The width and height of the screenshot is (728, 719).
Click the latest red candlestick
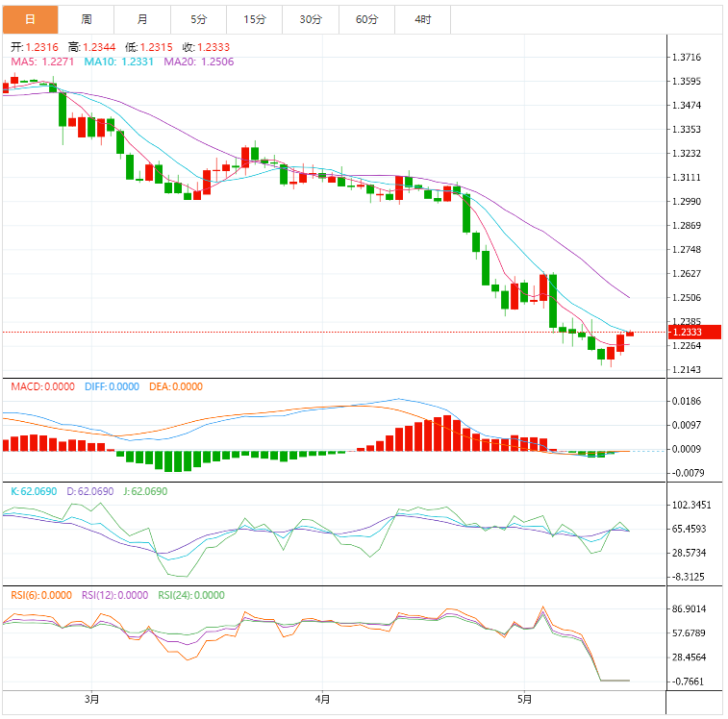coord(630,334)
